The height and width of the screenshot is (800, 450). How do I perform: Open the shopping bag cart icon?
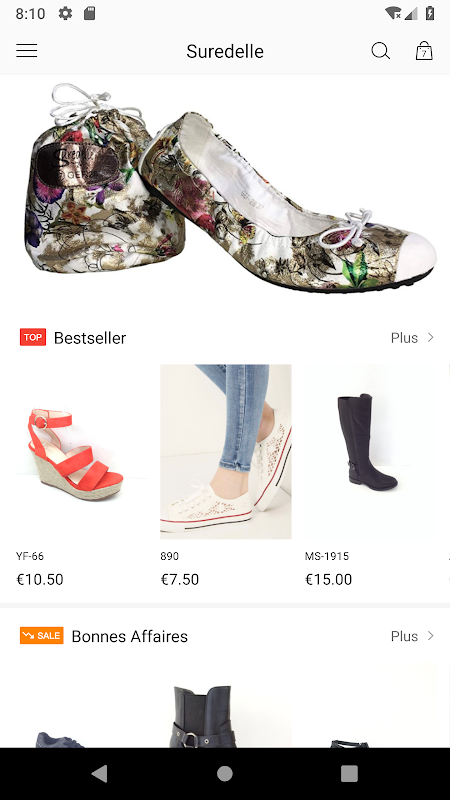424,51
